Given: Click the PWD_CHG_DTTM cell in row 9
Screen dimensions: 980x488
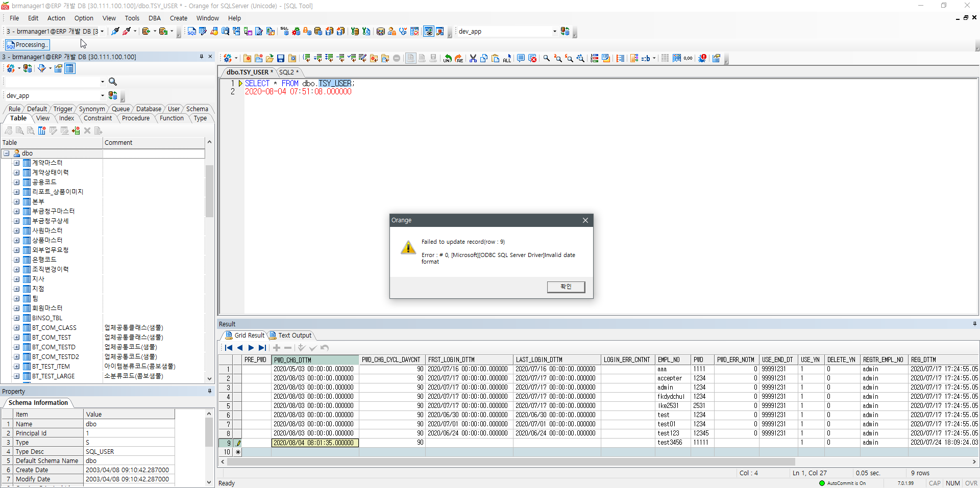Looking at the screenshot, I should point(315,443).
